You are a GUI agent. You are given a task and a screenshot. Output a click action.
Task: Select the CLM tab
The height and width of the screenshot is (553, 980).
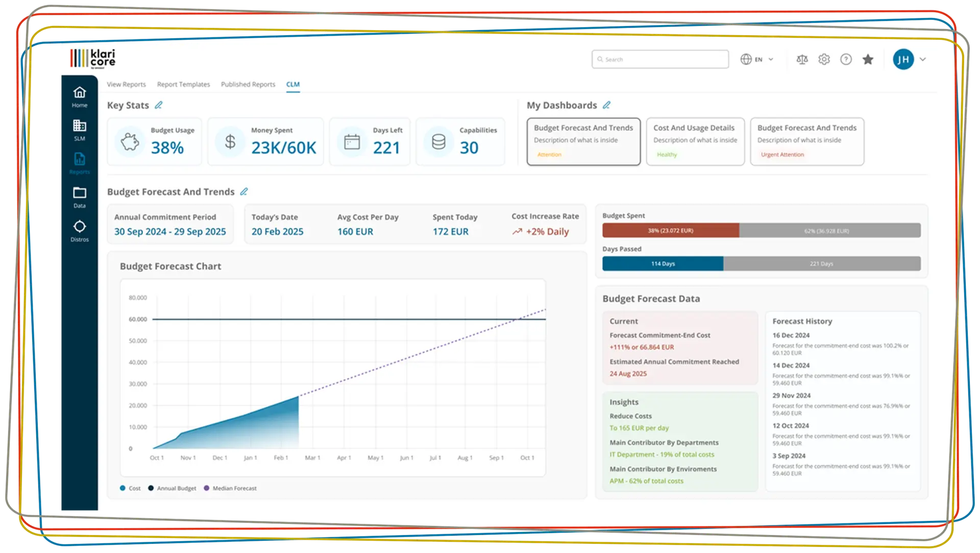pyautogui.click(x=293, y=84)
